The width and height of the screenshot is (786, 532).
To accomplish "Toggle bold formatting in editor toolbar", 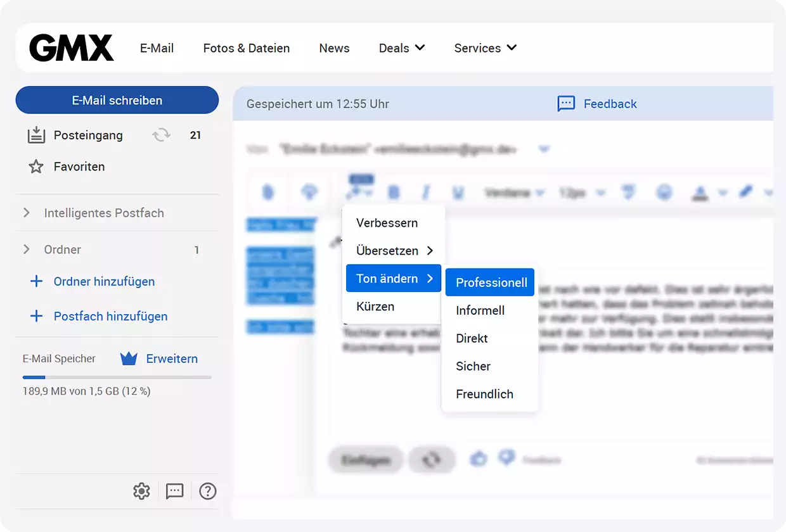I will (394, 193).
